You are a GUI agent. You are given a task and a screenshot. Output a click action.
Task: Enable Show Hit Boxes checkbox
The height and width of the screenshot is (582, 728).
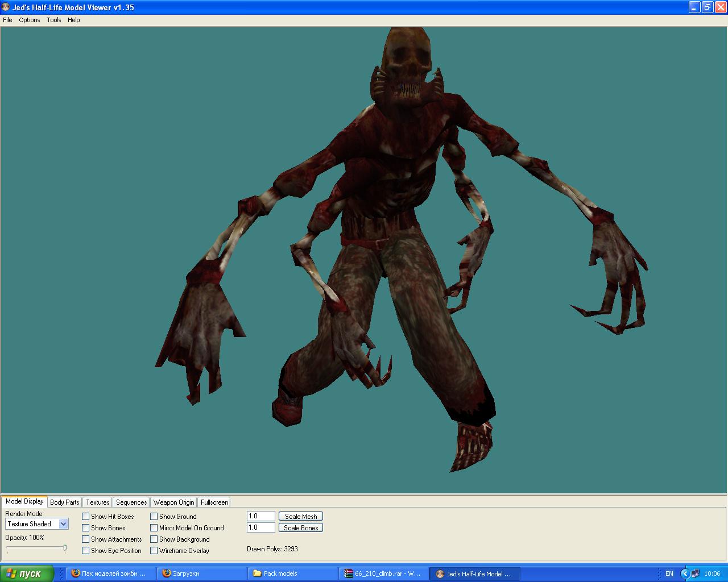86,517
